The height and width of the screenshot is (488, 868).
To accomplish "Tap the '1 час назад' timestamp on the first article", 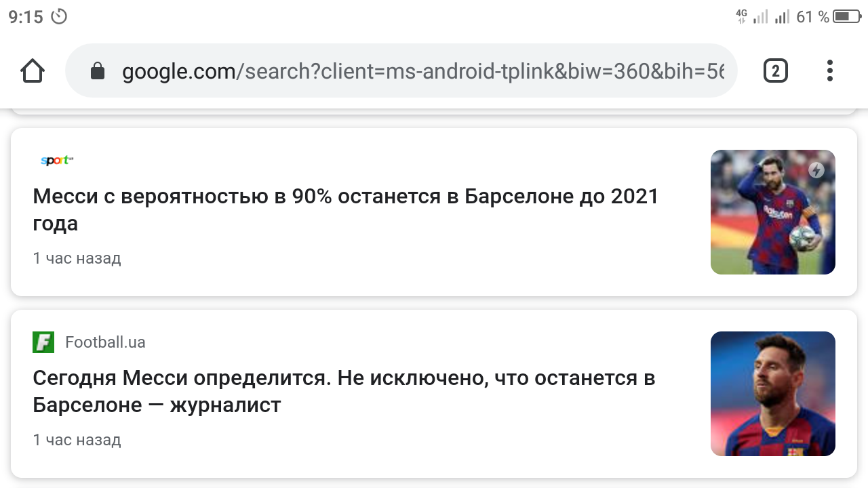I will (77, 258).
